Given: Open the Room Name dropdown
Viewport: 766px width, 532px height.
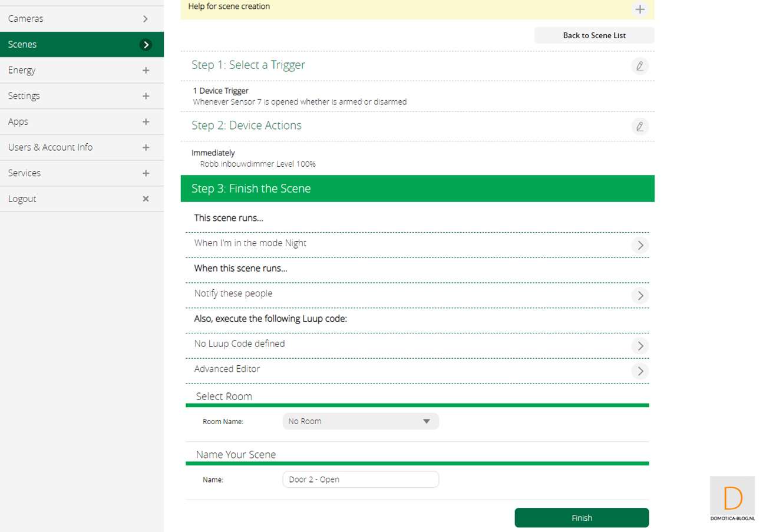Looking at the screenshot, I should (361, 421).
